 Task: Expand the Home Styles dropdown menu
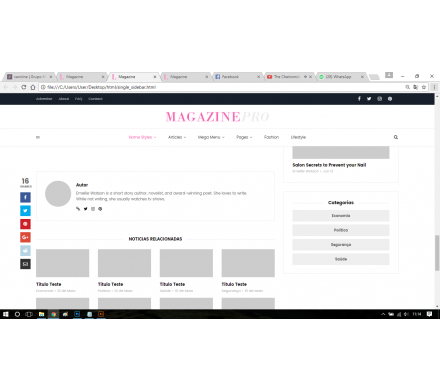[x=142, y=137]
